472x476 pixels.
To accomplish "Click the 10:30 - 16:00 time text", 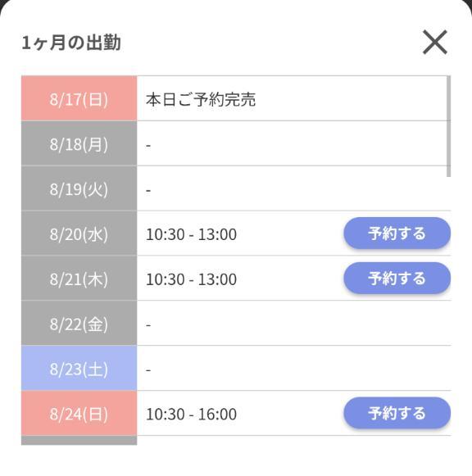I will pos(191,414).
